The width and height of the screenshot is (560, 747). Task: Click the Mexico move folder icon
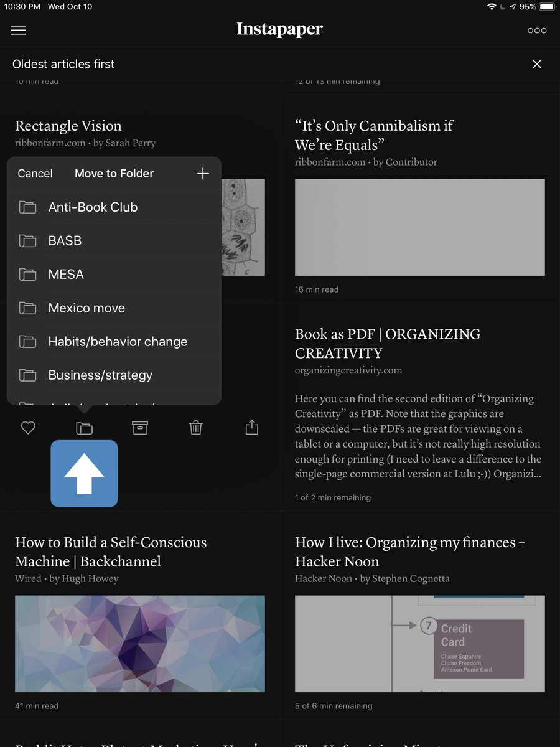(27, 308)
